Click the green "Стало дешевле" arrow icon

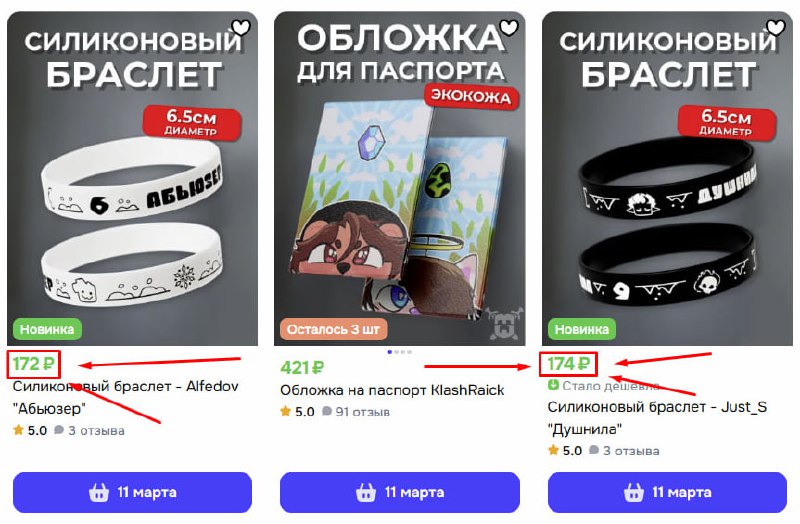[x=553, y=385]
